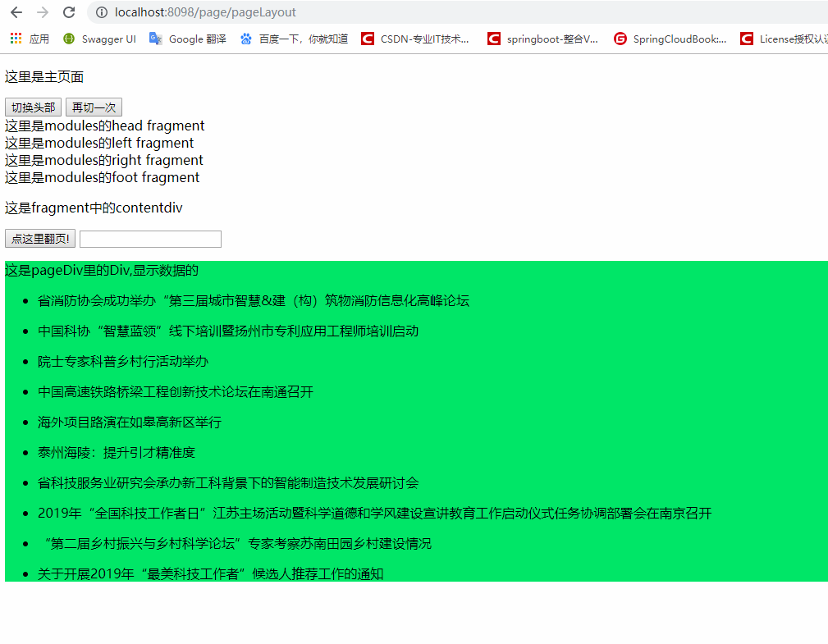
Task: Click the 点这里翻页! button
Action: 40,239
